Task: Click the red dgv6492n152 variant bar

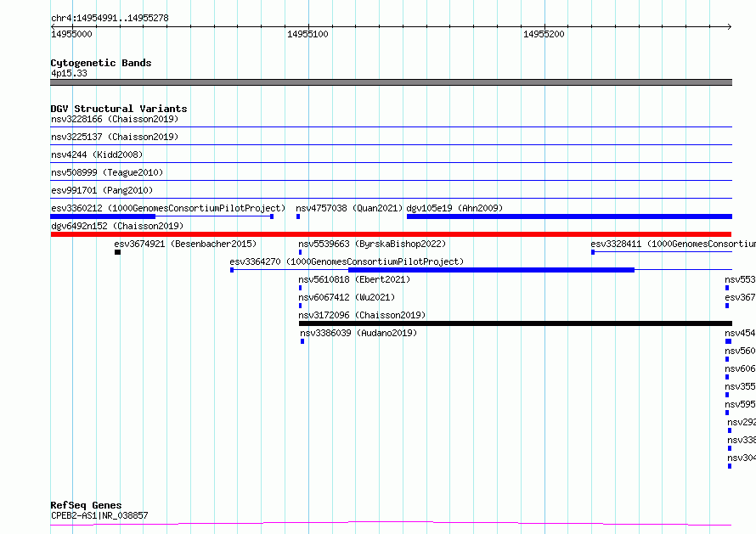Action: pyautogui.click(x=391, y=234)
